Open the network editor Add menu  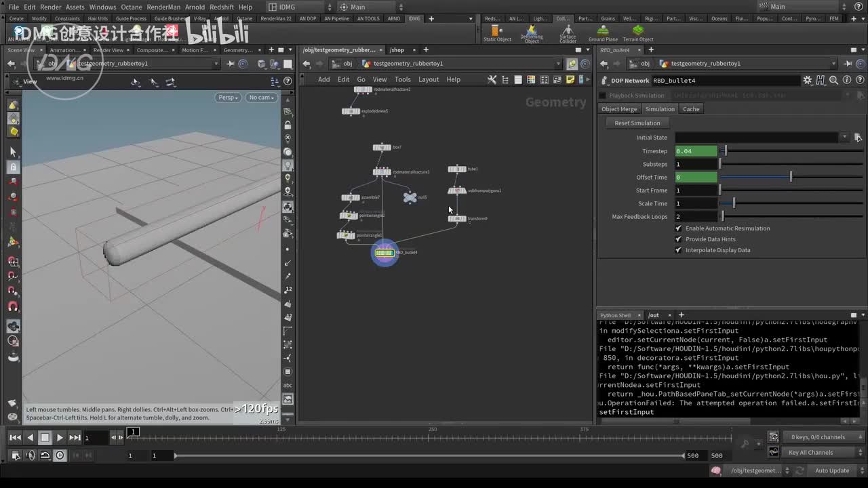tap(324, 79)
